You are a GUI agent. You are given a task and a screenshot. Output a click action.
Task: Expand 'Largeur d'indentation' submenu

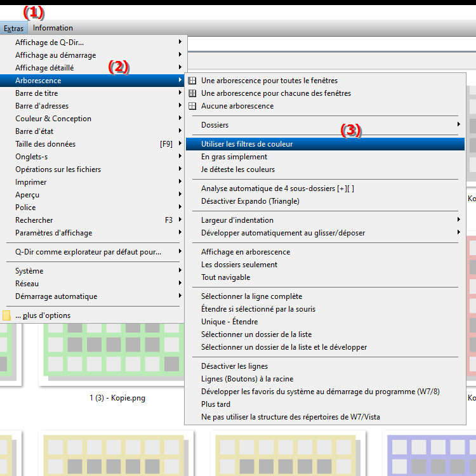tap(325, 220)
